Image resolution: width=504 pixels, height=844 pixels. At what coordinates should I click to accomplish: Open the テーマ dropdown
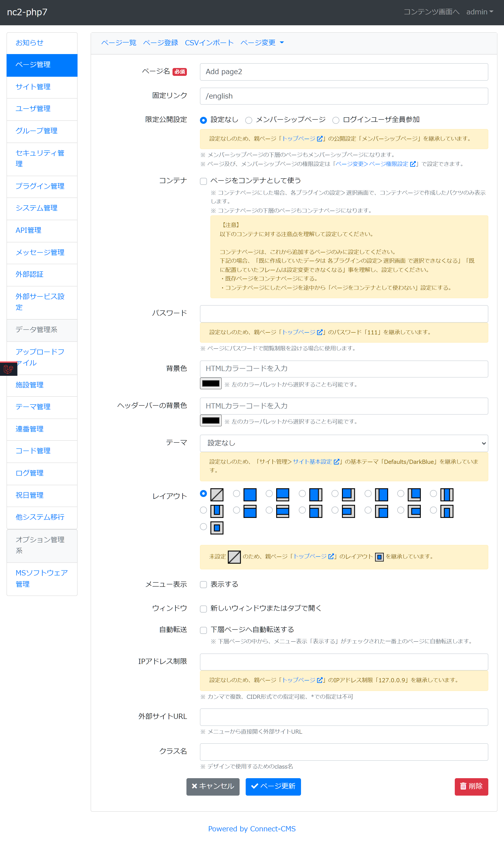point(344,443)
